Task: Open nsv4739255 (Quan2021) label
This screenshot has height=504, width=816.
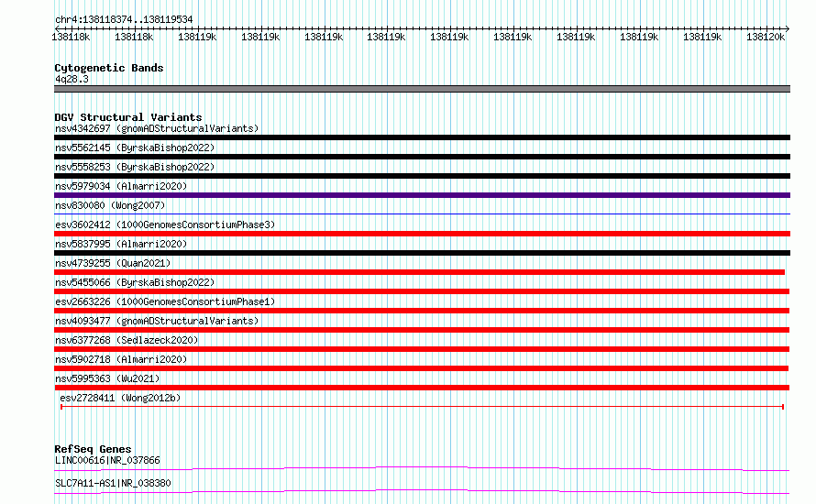Action: coord(113,263)
